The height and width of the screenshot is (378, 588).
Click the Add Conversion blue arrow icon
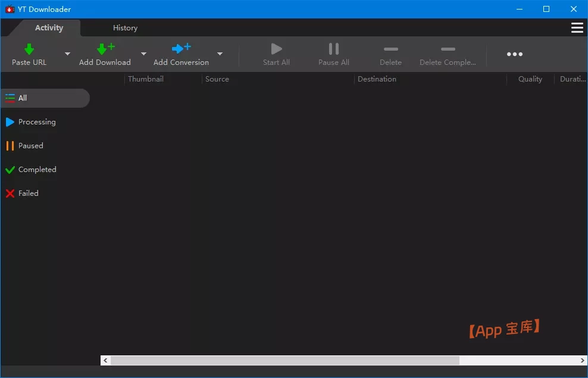pyautogui.click(x=181, y=49)
